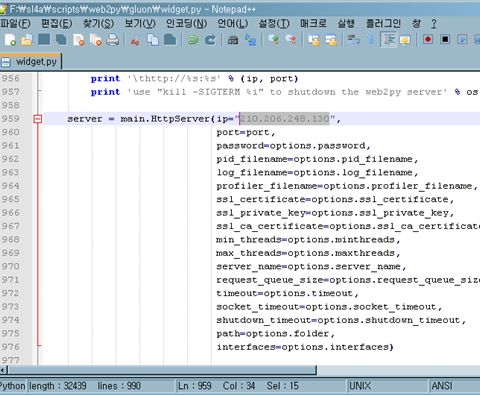Open the 플러그인 menu
Screen dimensions: 480x395
coord(383,24)
